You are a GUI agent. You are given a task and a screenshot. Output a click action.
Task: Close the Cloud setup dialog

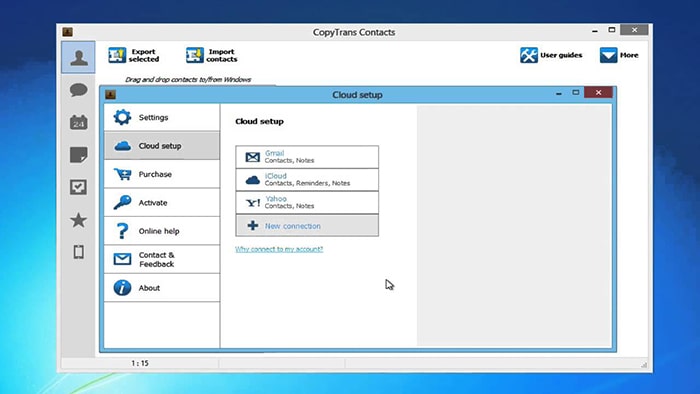pos(598,92)
